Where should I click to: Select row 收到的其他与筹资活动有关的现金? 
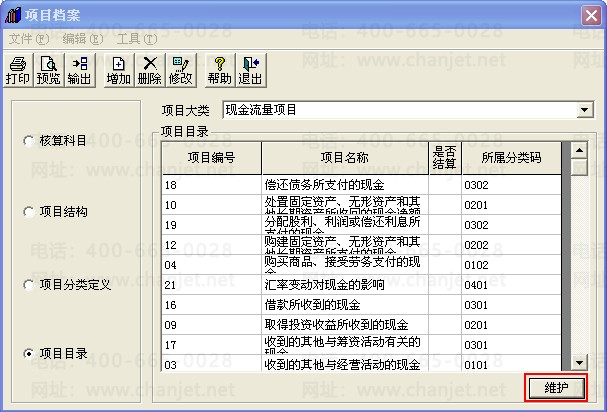tap(362, 345)
